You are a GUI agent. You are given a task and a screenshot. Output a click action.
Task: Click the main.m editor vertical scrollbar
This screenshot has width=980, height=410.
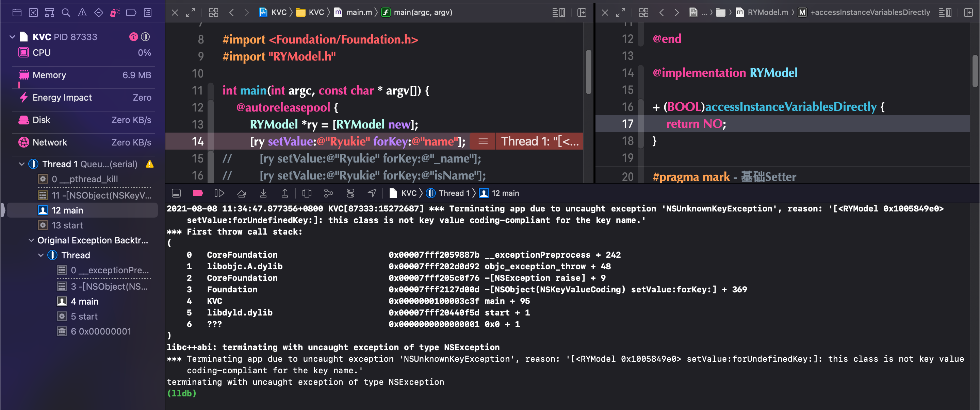pyautogui.click(x=588, y=72)
